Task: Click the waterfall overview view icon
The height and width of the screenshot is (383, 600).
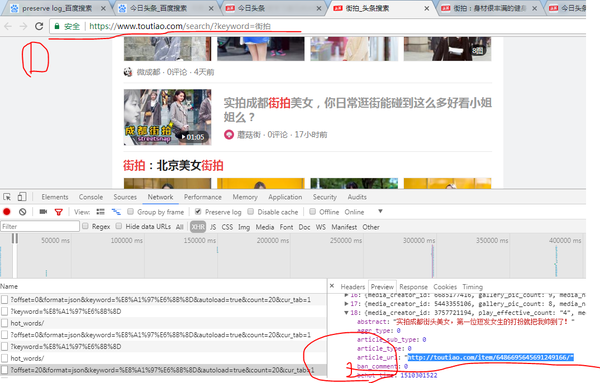Action: (116, 212)
